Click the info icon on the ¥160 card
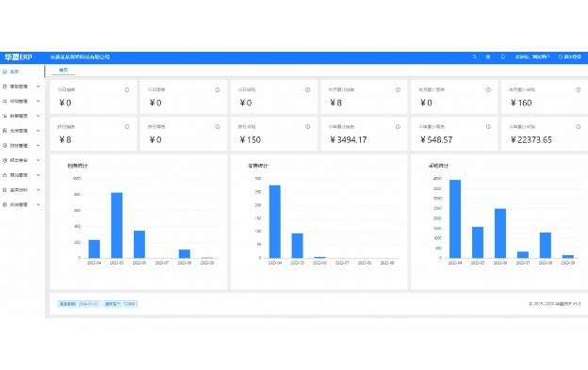 click(579, 89)
